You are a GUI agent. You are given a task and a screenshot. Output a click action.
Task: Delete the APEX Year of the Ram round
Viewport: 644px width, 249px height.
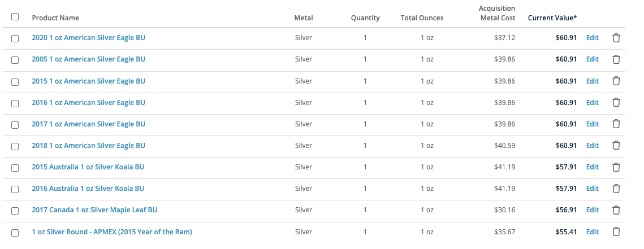tap(616, 231)
